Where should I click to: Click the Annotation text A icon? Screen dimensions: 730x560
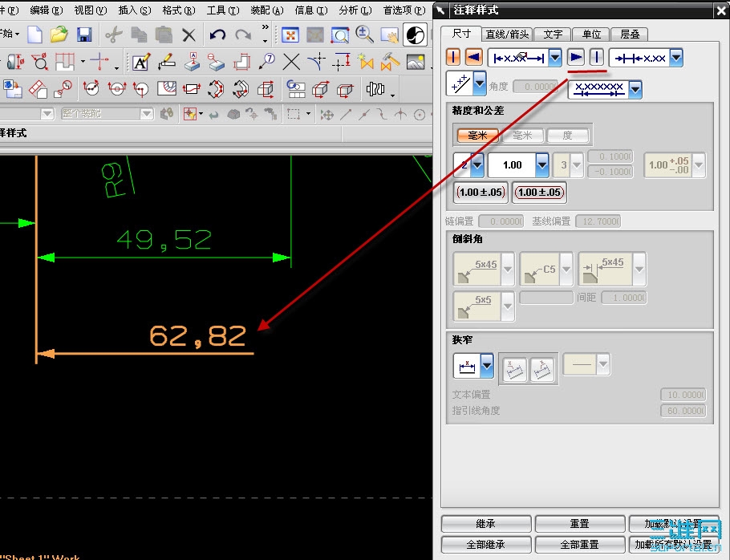click(x=141, y=62)
